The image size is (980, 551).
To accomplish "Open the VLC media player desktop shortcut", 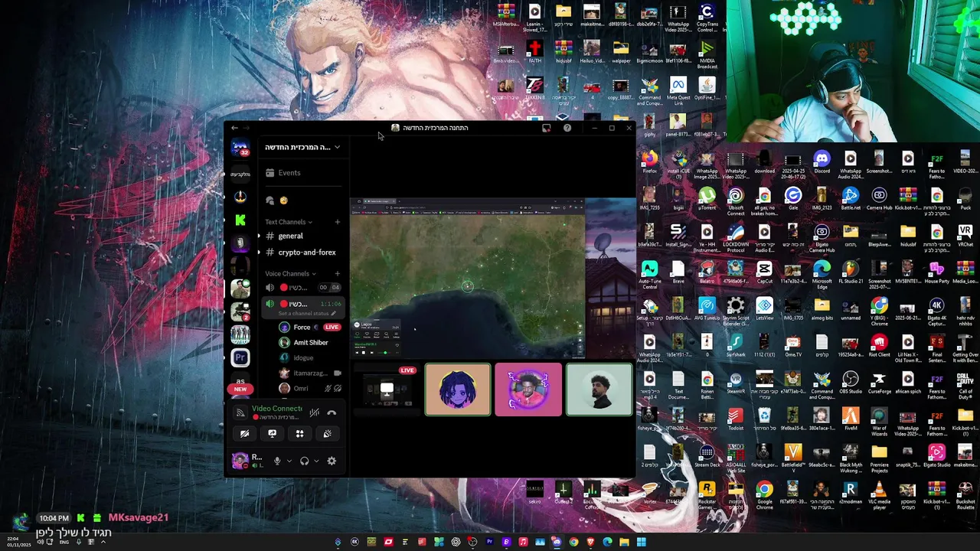I will pos(879,494).
